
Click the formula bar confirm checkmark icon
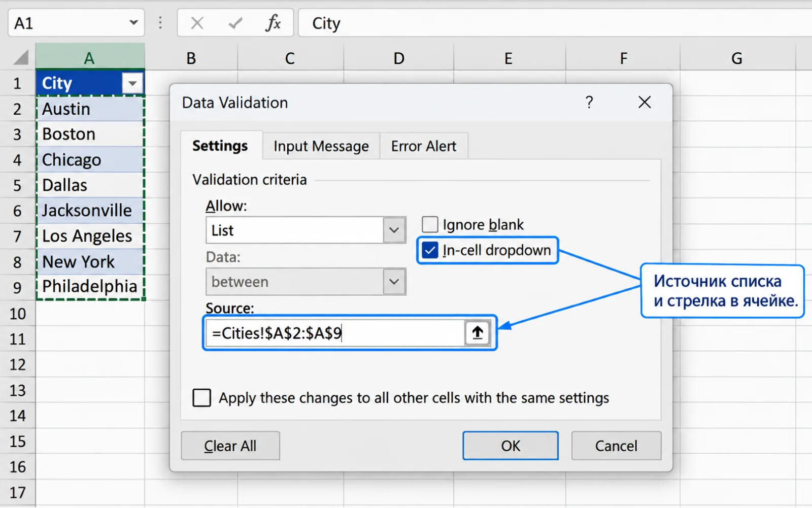235,23
